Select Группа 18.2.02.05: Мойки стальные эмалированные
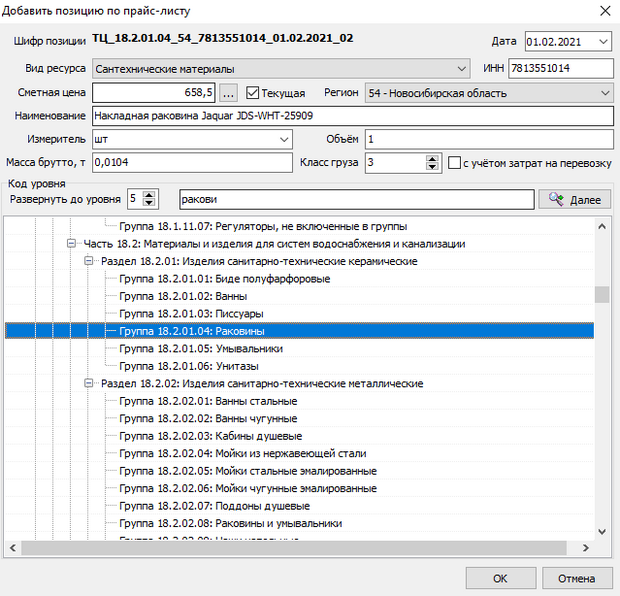This screenshot has width=620, height=596. click(x=248, y=471)
